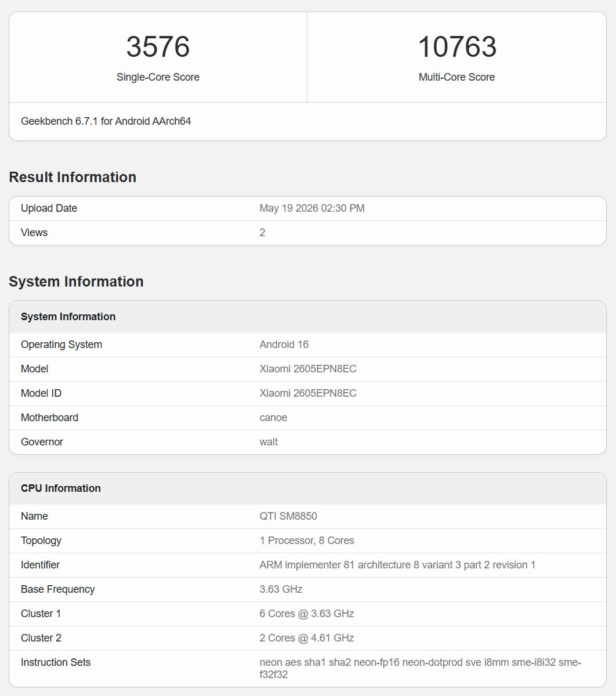Select the Model value Xiaomi 2605EPN8EC
Screen dimensions: 616x696
[x=308, y=369]
